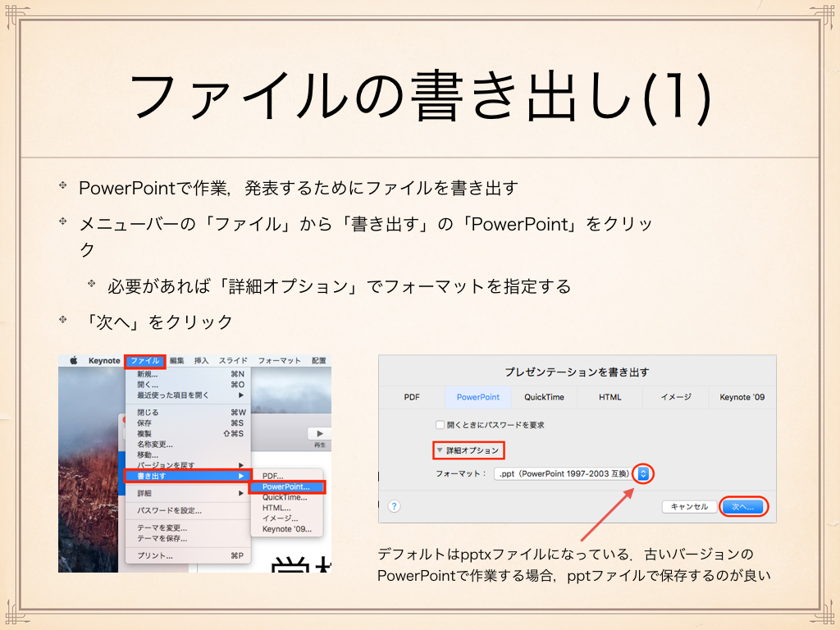Open the 挿入 menu
840x630 pixels.
tap(202, 361)
